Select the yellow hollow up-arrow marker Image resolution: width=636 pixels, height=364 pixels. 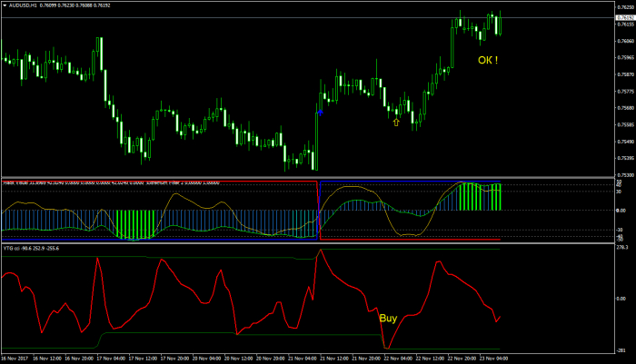coord(396,122)
